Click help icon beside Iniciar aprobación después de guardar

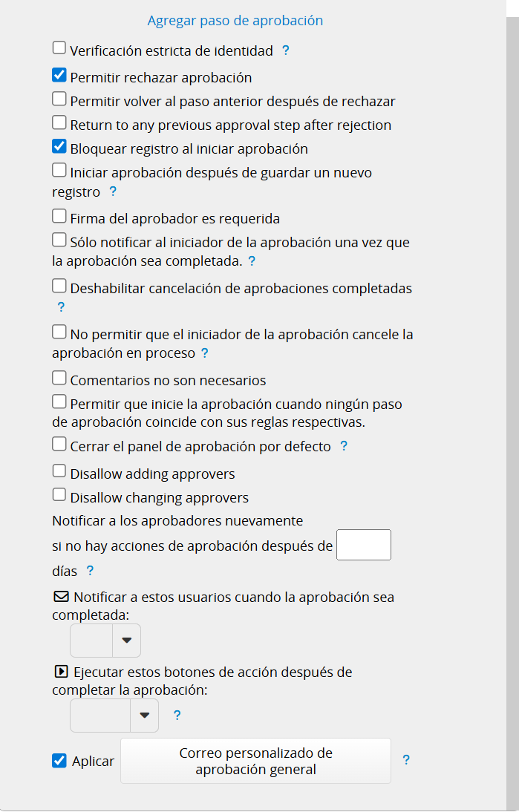[x=113, y=191]
